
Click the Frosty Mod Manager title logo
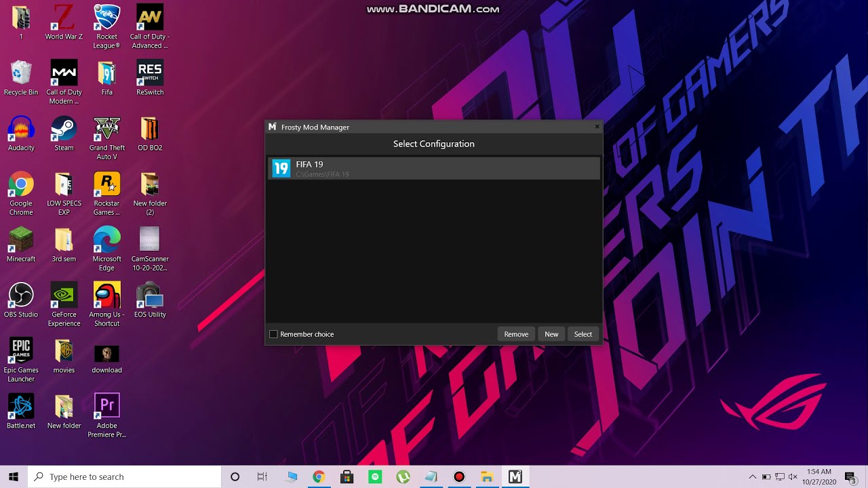coord(273,127)
